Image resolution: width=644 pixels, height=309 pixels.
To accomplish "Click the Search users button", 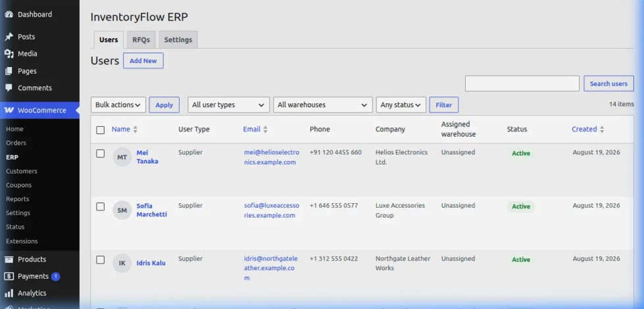I will tap(608, 83).
